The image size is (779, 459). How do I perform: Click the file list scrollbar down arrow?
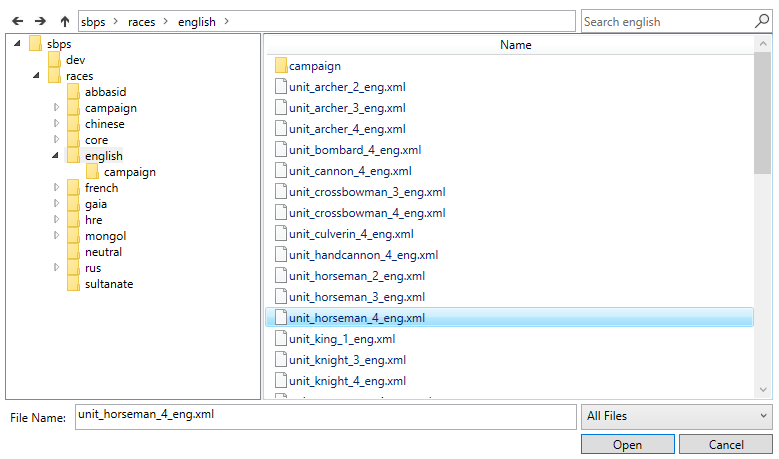click(763, 390)
